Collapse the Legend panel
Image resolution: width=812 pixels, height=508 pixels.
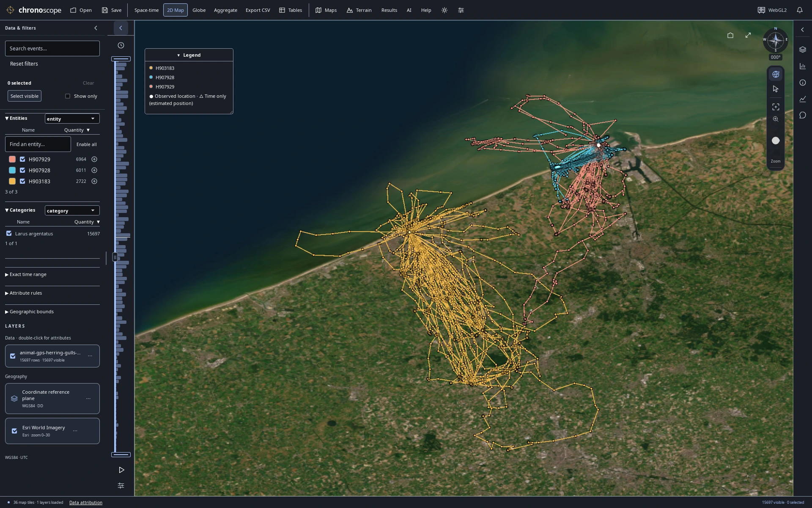click(x=189, y=55)
